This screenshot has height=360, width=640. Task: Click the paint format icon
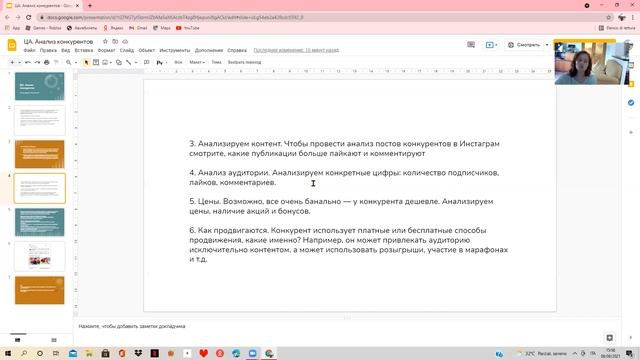[x=56, y=62]
